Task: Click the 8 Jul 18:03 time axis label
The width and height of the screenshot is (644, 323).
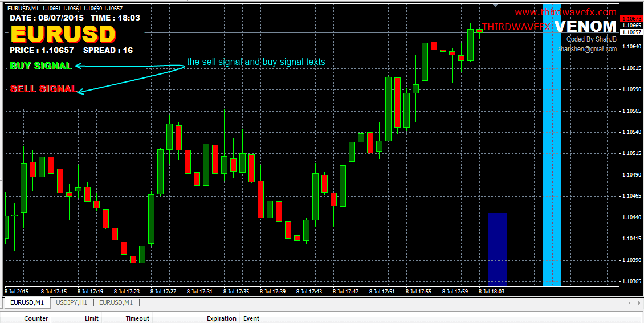Action: pyautogui.click(x=492, y=292)
